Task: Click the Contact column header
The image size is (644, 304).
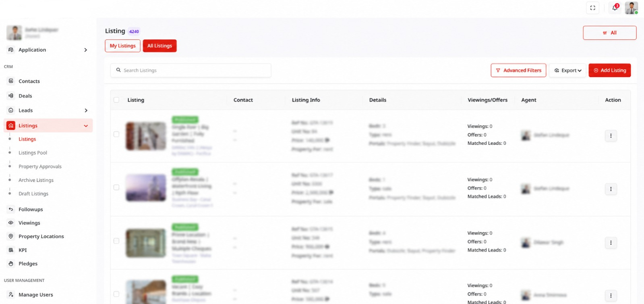Action: [x=243, y=100]
